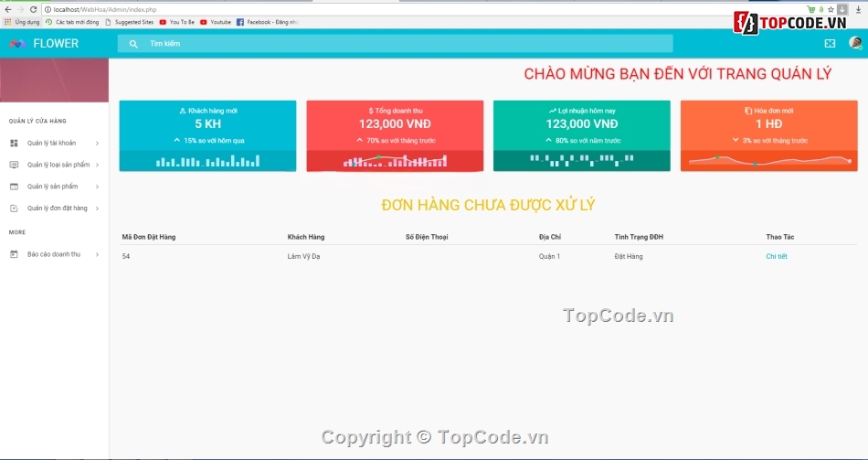Click the Khách hàng mới person icon
This screenshot has height=460, width=868.
click(x=182, y=111)
